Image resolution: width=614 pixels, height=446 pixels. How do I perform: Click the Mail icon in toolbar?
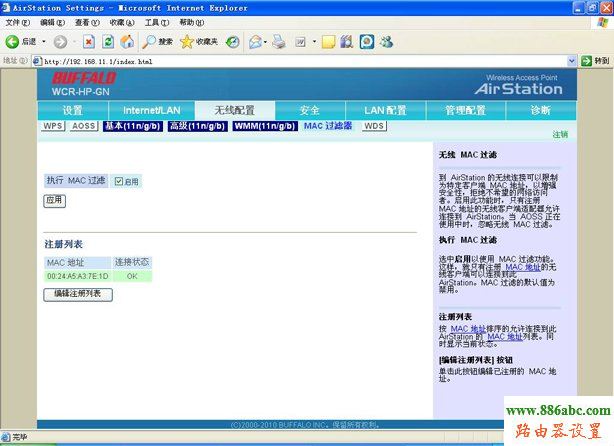[255, 42]
